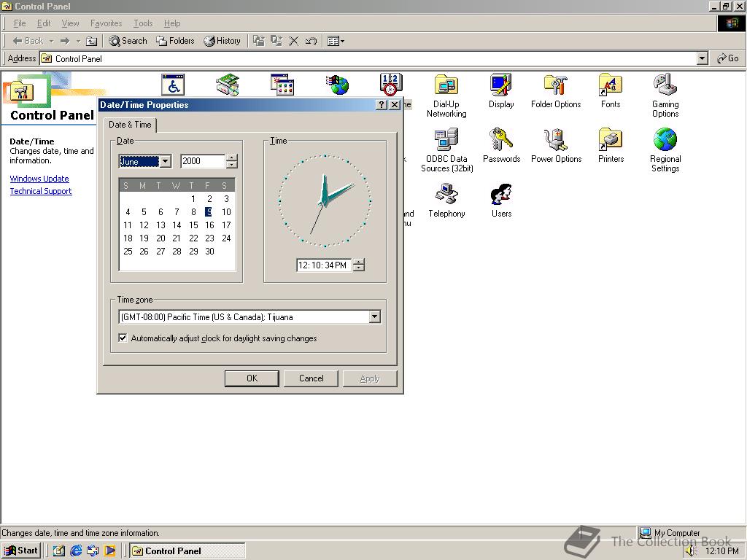The width and height of the screenshot is (747, 560).
Task: Select the Date/Time calendar clock icon
Action: pos(391,85)
